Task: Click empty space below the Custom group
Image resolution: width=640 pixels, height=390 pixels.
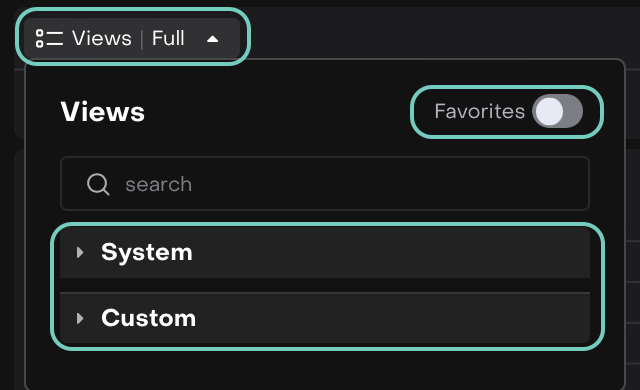Action: 324,367
